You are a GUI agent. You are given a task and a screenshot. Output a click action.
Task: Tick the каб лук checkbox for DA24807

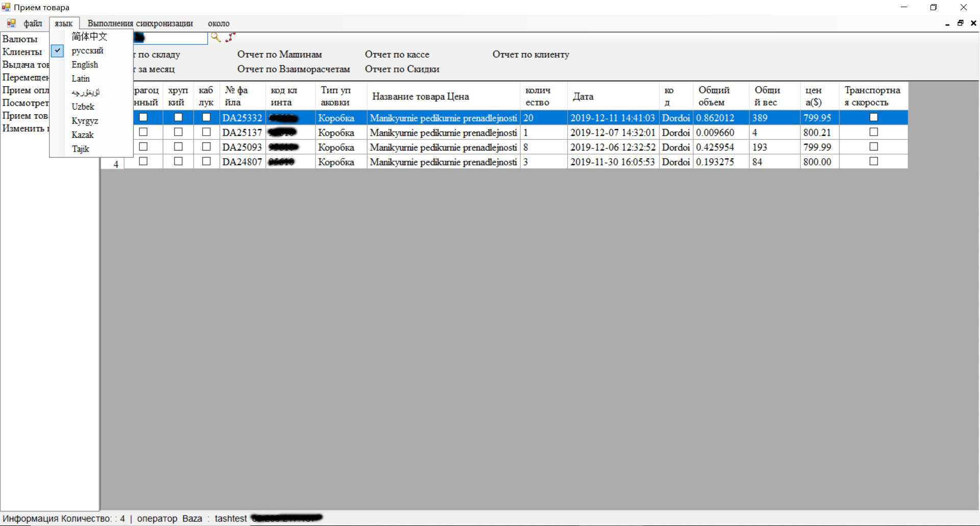coord(206,161)
